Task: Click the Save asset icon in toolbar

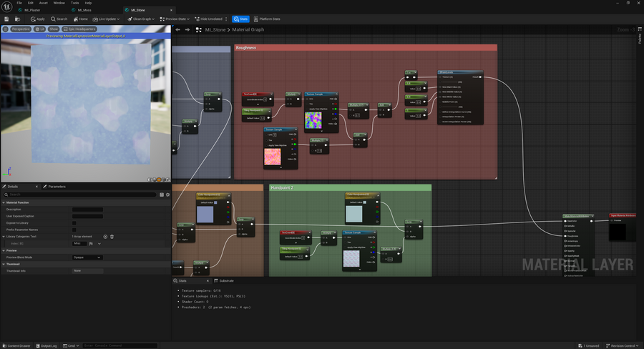Action: (x=6, y=19)
